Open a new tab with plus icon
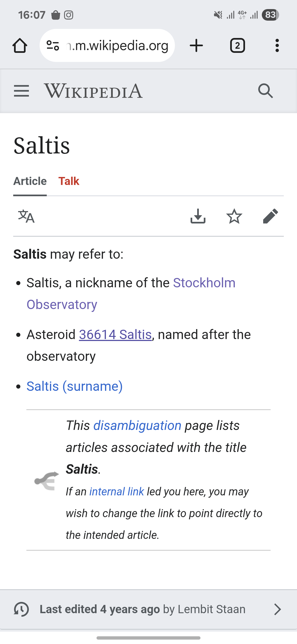The height and width of the screenshot is (644, 297). click(x=196, y=45)
